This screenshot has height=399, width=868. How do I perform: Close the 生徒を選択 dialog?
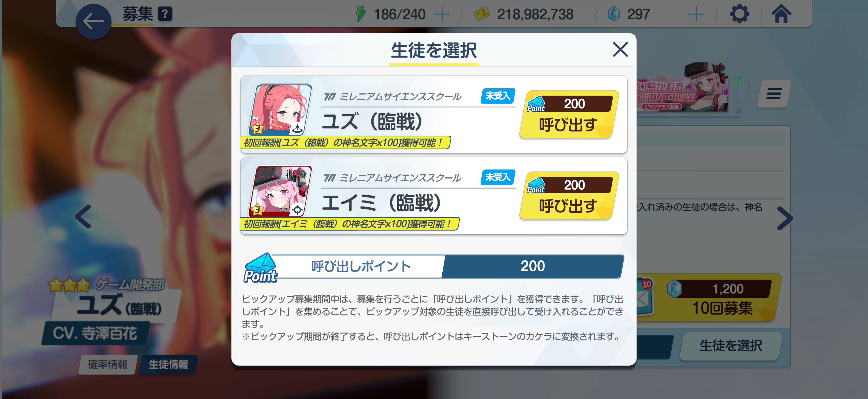[x=620, y=50]
